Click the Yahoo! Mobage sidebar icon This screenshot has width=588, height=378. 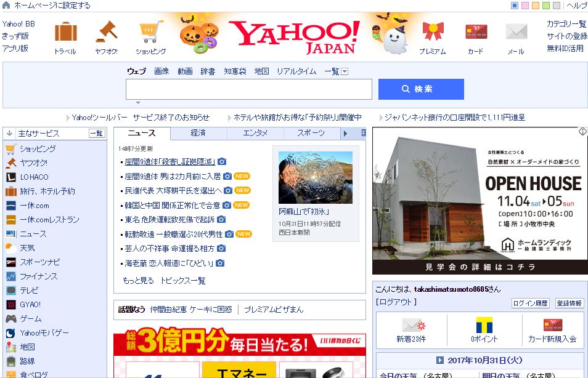[11, 333]
